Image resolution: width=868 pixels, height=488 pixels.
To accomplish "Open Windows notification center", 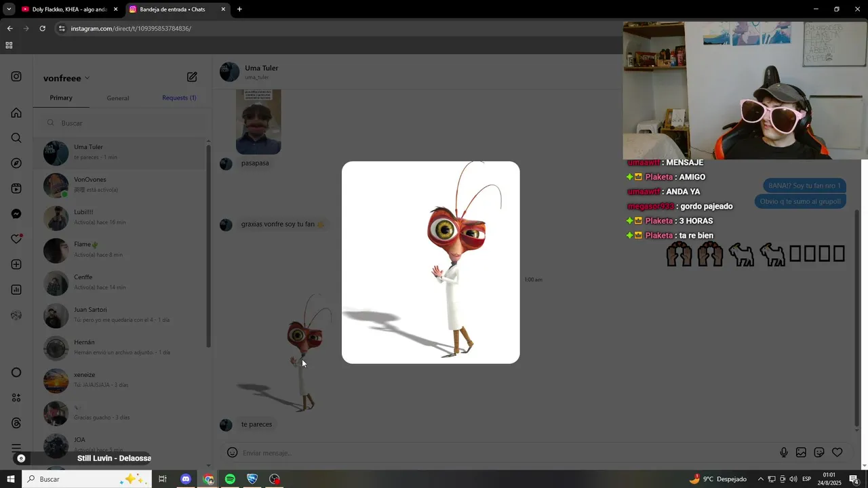I will pyautogui.click(x=854, y=479).
